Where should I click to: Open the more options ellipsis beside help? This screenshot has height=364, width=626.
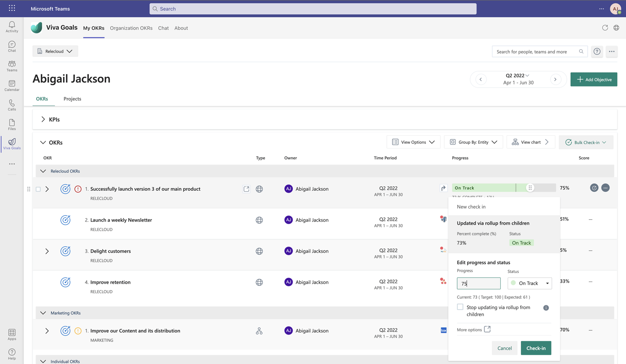(x=612, y=51)
